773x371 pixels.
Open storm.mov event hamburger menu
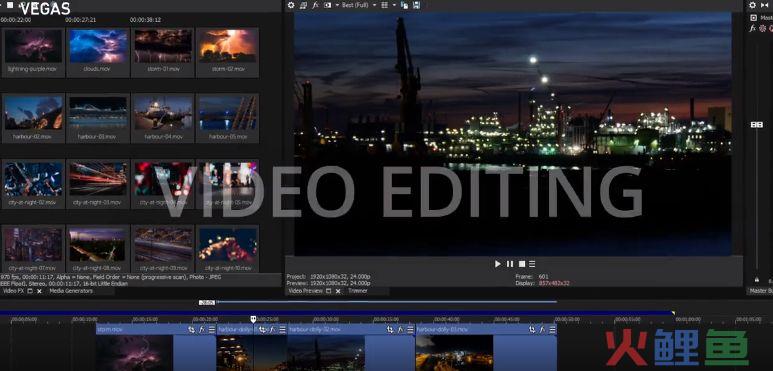211,330
